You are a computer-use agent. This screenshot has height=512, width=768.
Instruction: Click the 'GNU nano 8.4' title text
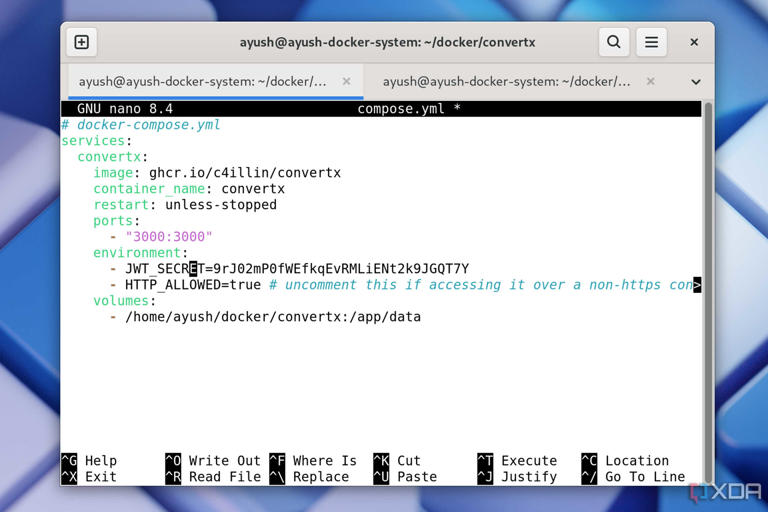pyautogui.click(x=125, y=109)
